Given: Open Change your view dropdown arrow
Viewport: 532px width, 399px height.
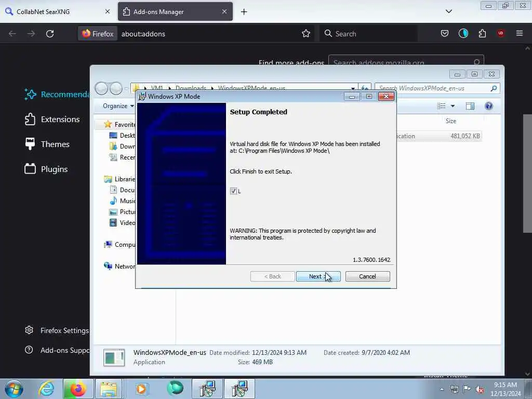Looking at the screenshot, I should [453, 106].
